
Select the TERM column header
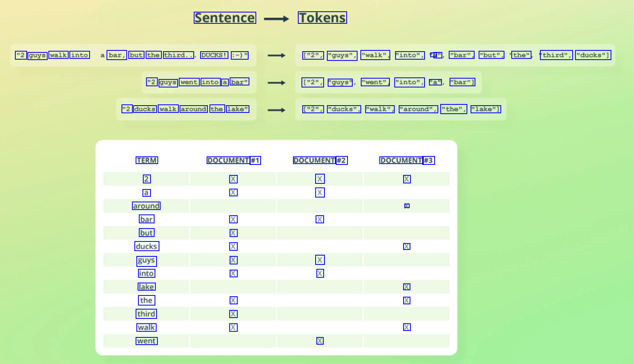[x=146, y=160]
